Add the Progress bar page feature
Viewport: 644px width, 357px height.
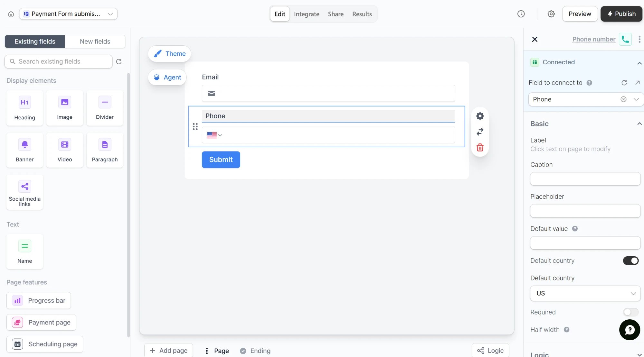pos(39,300)
